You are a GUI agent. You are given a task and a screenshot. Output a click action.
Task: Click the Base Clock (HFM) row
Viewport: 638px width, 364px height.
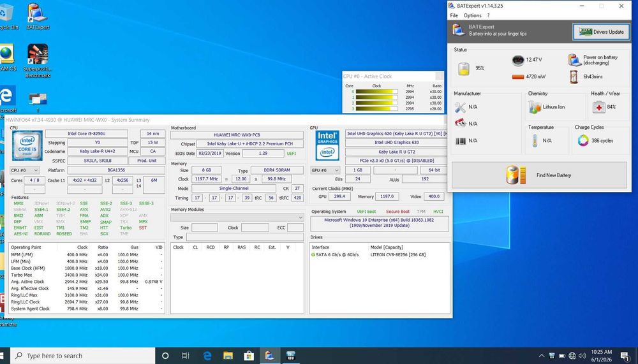pos(87,268)
